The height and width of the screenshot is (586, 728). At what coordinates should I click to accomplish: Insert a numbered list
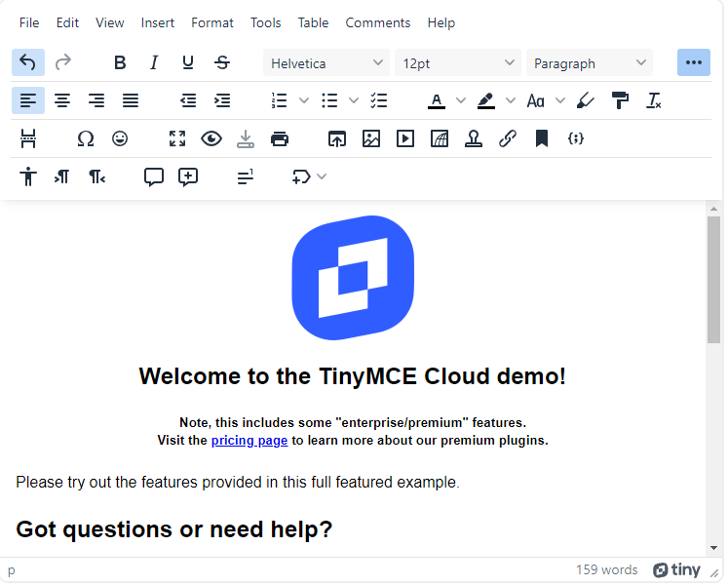click(x=279, y=100)
